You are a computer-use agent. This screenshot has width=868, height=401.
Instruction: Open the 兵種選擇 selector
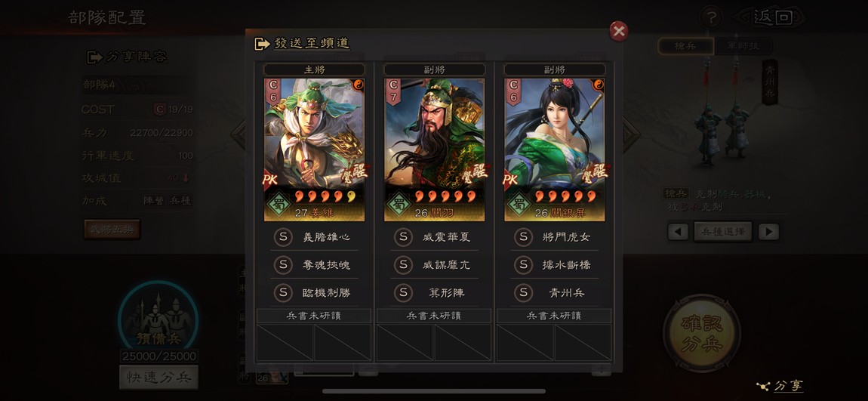(723, 232)
